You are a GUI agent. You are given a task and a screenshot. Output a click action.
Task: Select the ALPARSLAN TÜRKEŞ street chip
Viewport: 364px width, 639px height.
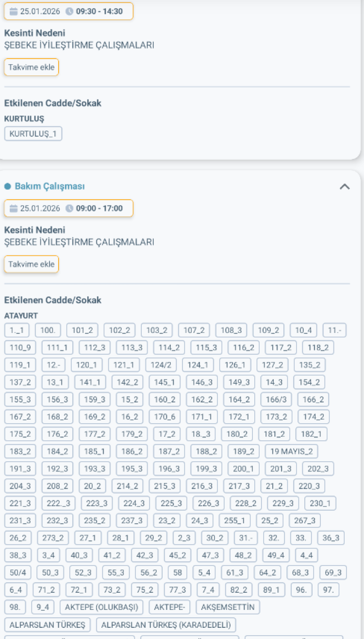coord(47,624)
